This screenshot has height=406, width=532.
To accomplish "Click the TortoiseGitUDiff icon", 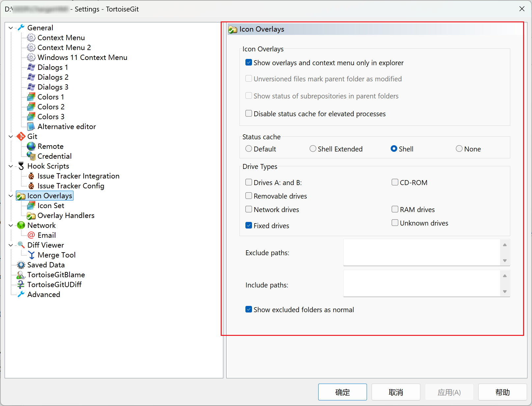I will (21, 284).
